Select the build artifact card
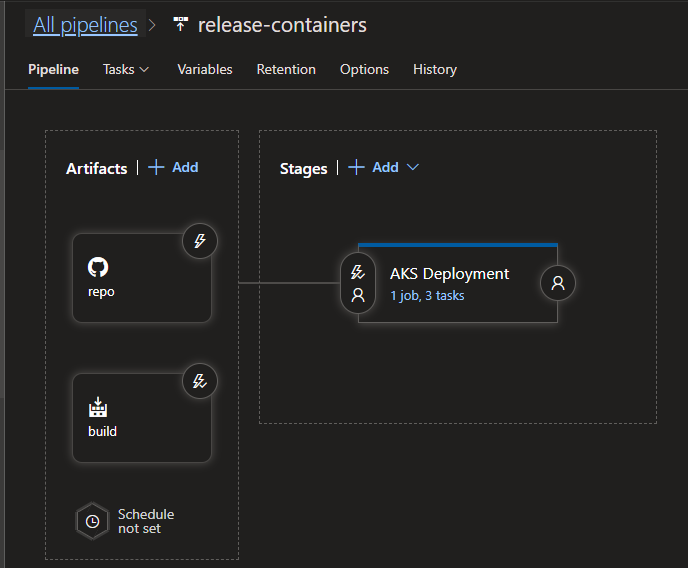This screenshot has width=688, height=568. (x=142, y=418)
